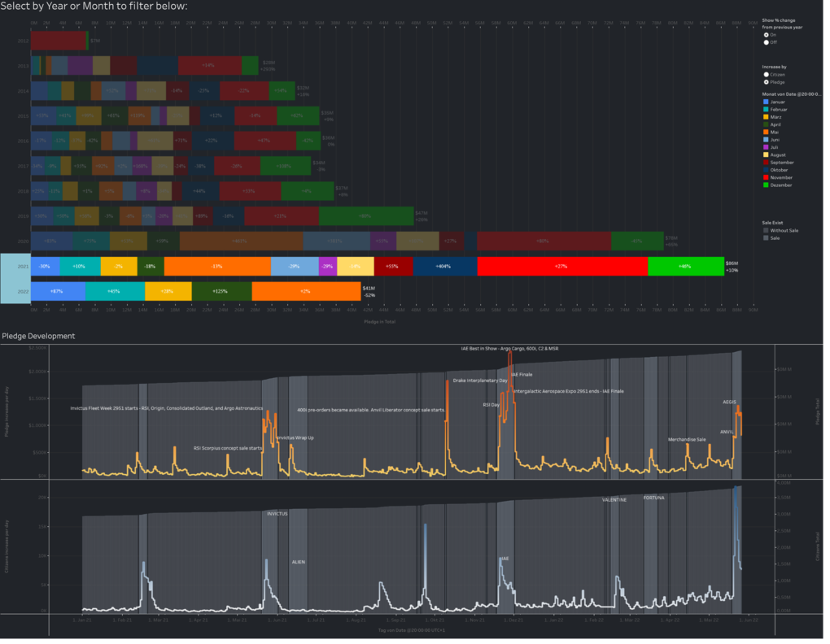This screenshot has width=830, height=644.
Task: Click the Januar blue legend swatch
Action: click(766, 102)
